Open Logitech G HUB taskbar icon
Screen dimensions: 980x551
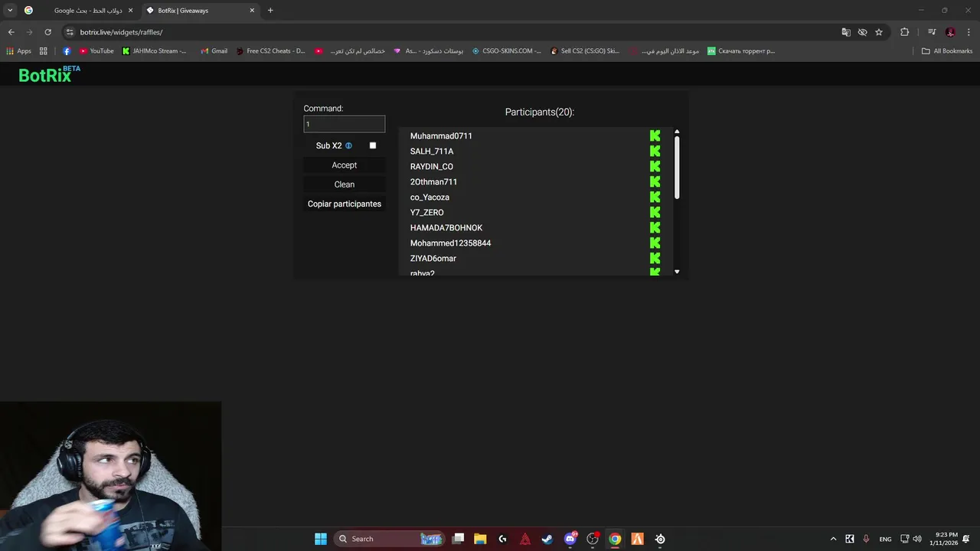click(x=502, y=539)
